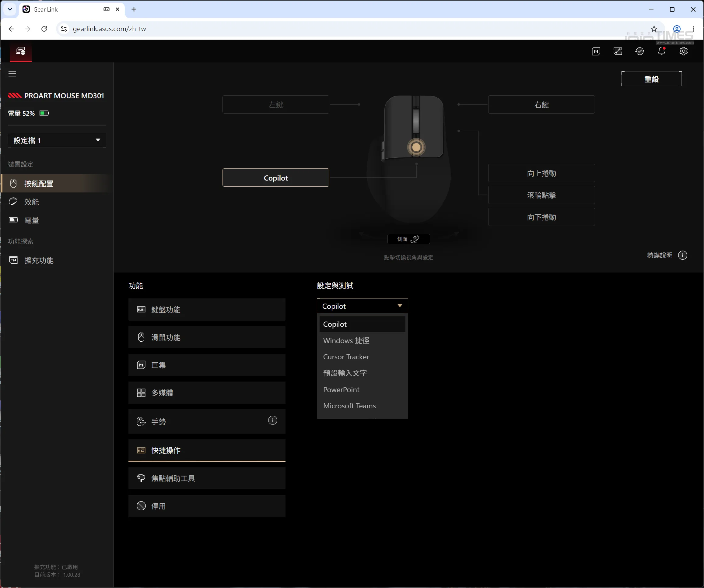This screenshot has height=588, width=704.
Task: Click the expand-screen icon in header
Action: pos(618,51)
